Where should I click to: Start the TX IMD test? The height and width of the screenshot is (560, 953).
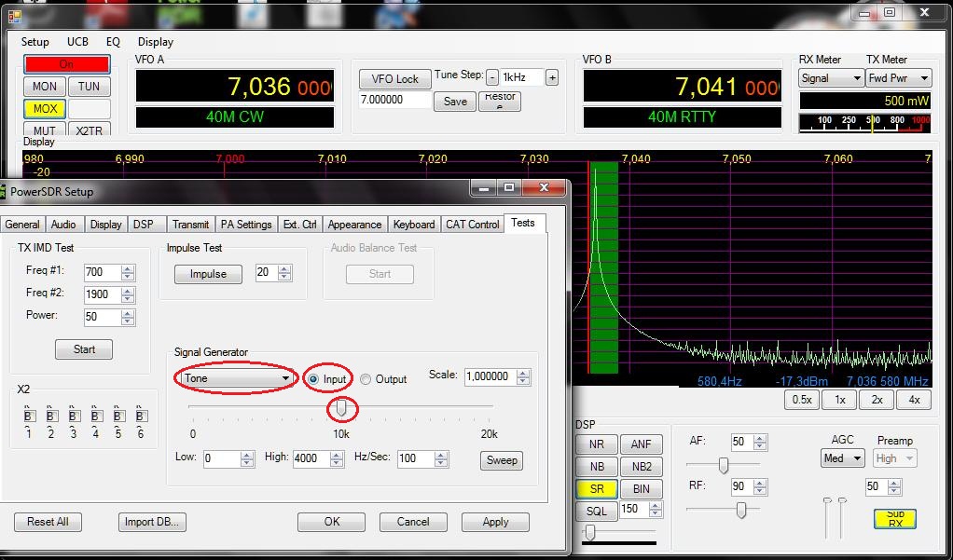click(x=84, y=349)
